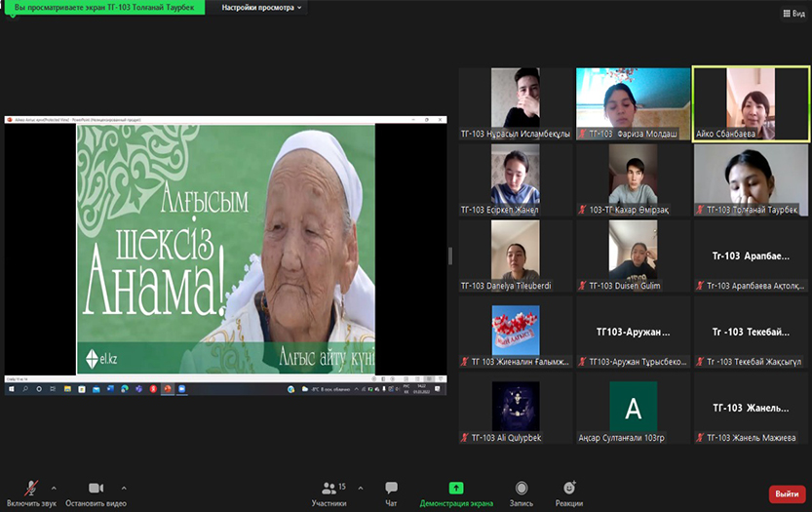The image size is (812, 512).
Task: Click the shared PowerPoint slide image
Action: click(226, 248)
